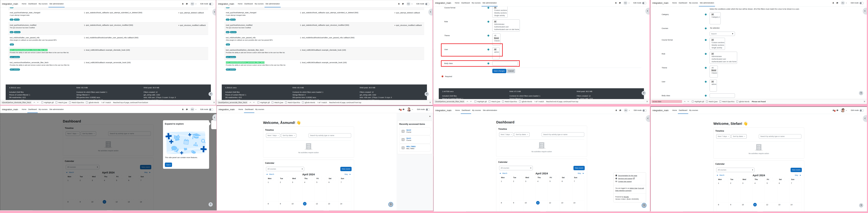Image resolution: width=868 pixels, height=213 pixels.
Task: Click Category help icon in tour filter form
Action: 706,14
